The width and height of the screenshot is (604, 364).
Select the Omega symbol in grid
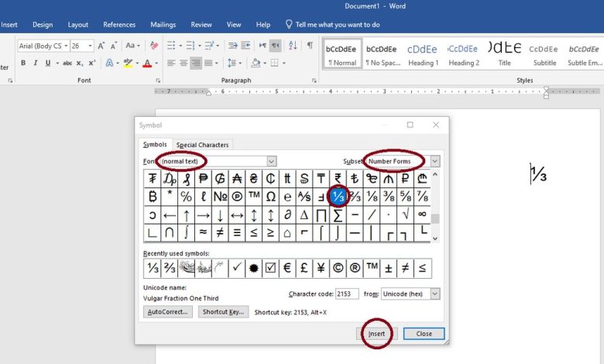[x=270, y=197]
